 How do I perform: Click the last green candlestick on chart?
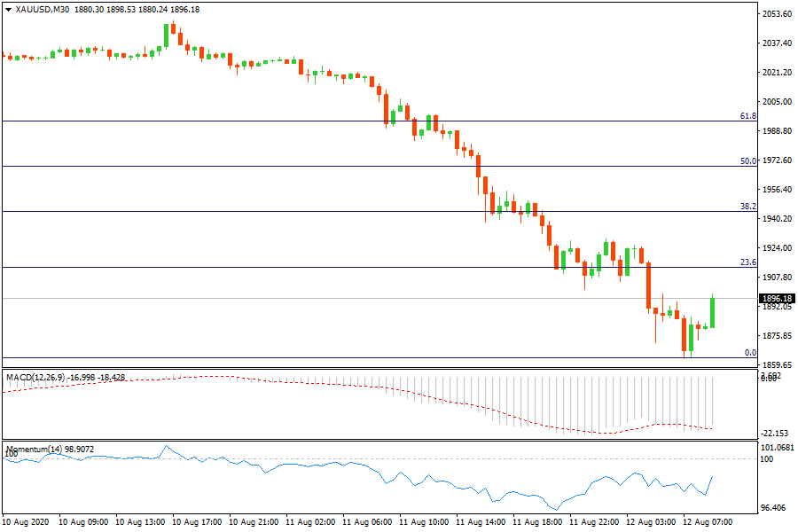coord(712,312)
